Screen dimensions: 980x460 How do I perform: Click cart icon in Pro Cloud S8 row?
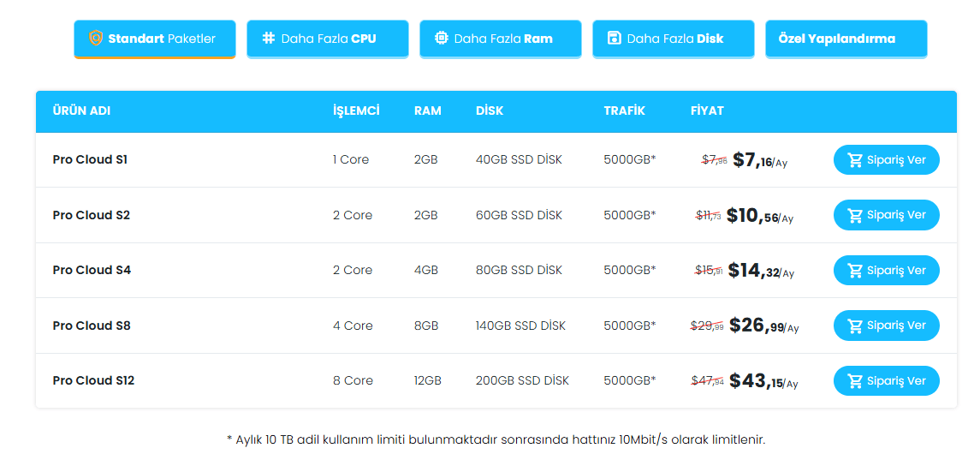point(854,326)
